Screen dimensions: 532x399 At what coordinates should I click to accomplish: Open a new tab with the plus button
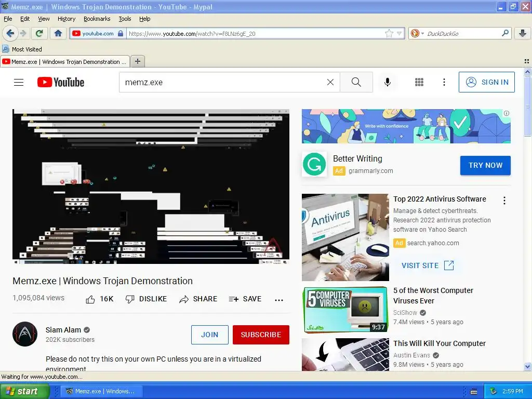[x=137, y=61]
